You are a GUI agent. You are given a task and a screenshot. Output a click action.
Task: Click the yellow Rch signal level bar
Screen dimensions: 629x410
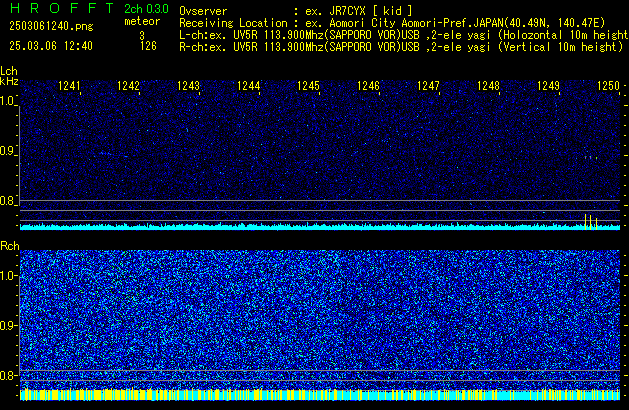[320, 395]
